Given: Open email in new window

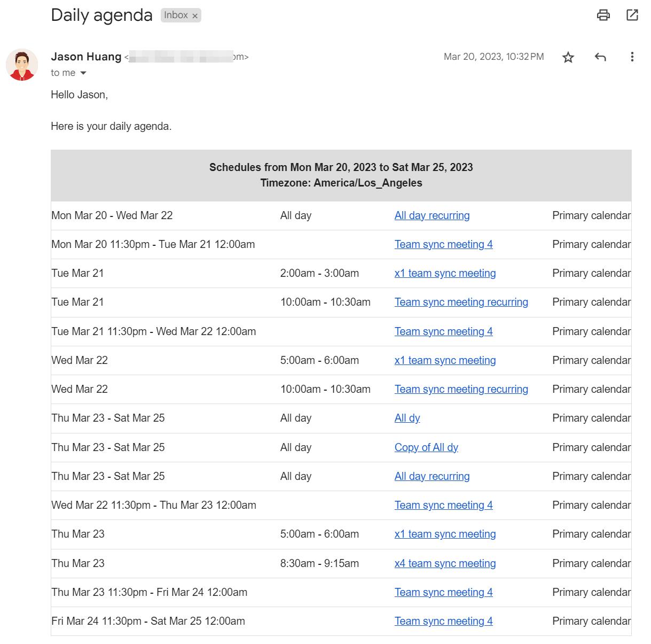Looking at the screenshot, I should (x=633, y=15).
